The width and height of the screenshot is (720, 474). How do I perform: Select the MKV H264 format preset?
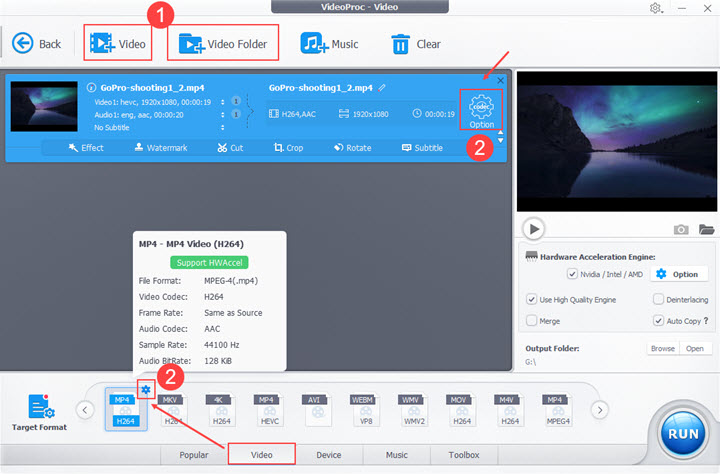point(173,410)
